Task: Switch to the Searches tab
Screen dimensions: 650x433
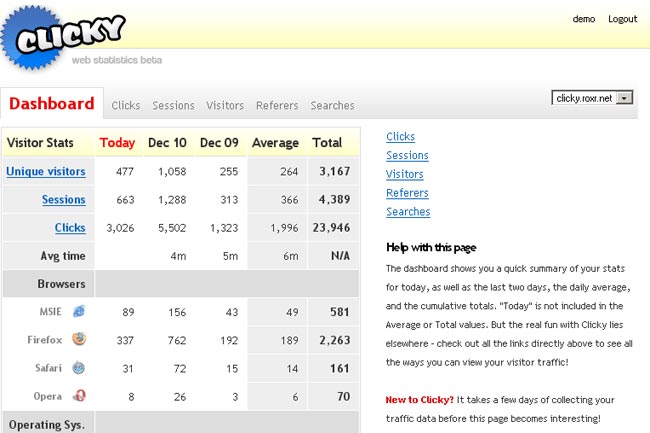Action: pos(332,106)
